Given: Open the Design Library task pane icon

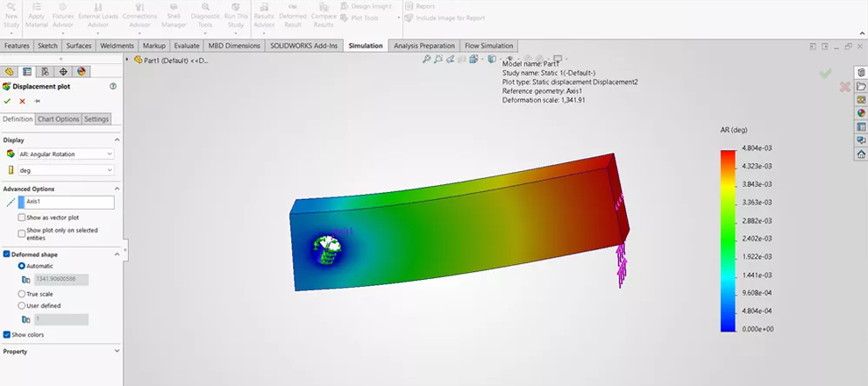Looking at the screenshot, I should [861, 73].
